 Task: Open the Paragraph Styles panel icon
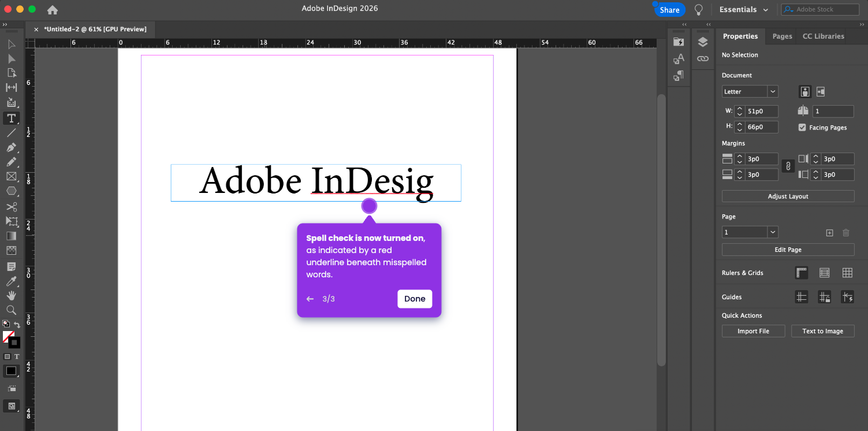click(679, 75)
